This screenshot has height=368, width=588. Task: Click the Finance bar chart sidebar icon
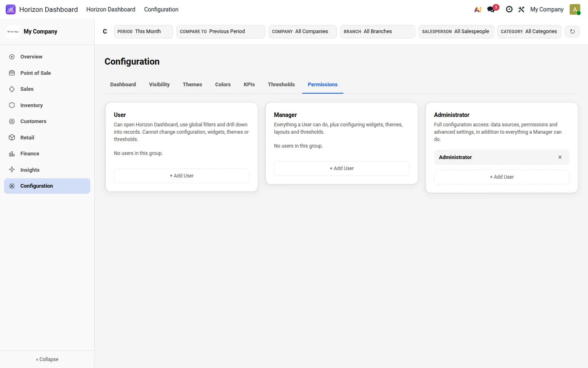point(12,154)
